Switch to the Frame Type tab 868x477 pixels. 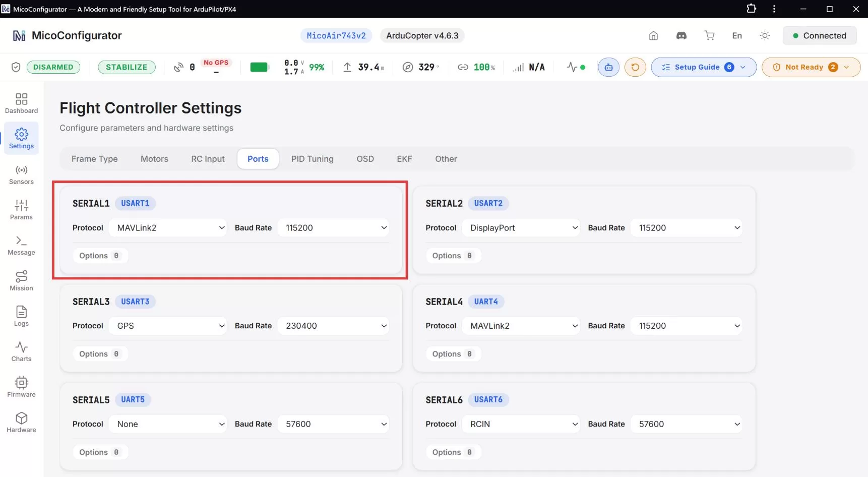point(95,159)
